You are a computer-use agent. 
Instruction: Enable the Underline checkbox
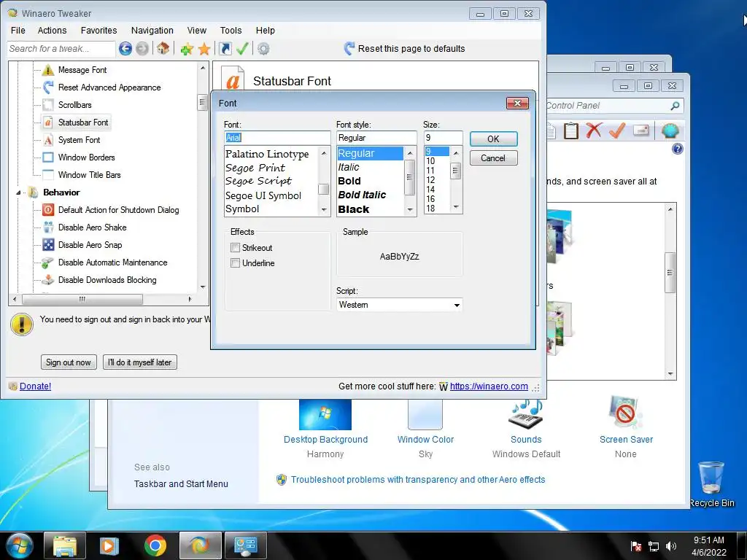[x=235, y=262]
